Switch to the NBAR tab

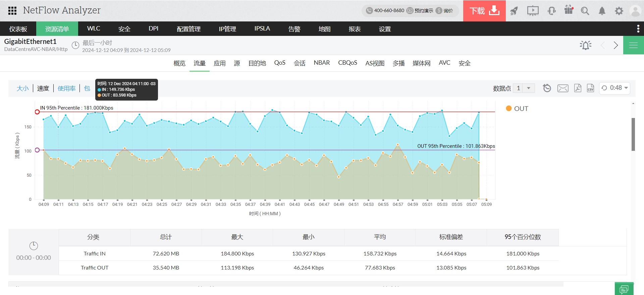[322, 63]
